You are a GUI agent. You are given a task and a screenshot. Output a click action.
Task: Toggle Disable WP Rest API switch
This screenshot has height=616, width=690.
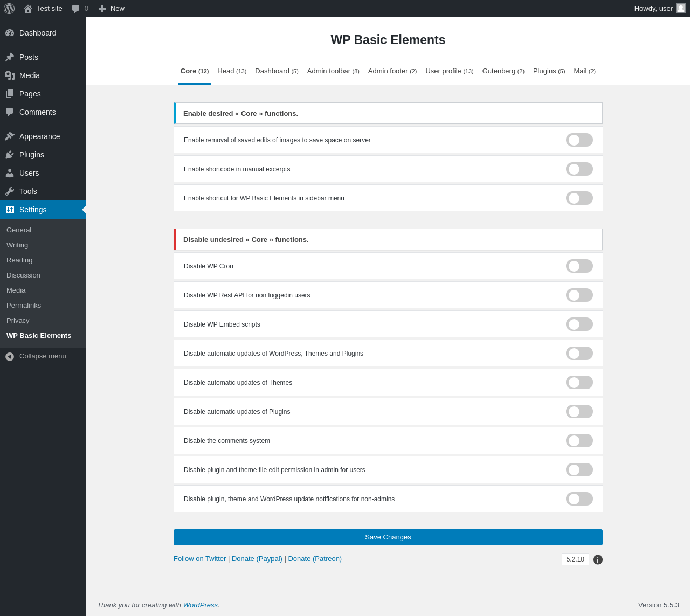(x=579, y=295)
